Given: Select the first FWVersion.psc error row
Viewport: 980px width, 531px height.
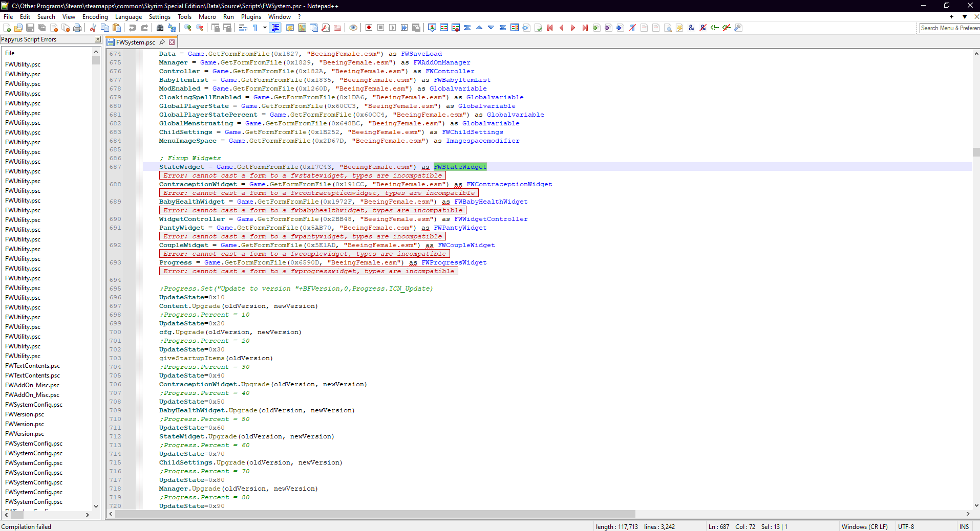Looking at the screenshot, I should pos(25,414).
